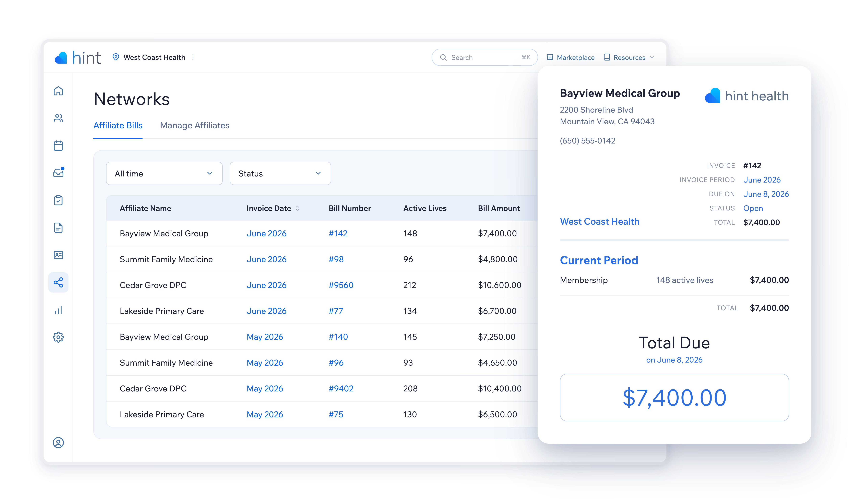Click June 2026 for Cedar Grove DPC

(266, 285)
